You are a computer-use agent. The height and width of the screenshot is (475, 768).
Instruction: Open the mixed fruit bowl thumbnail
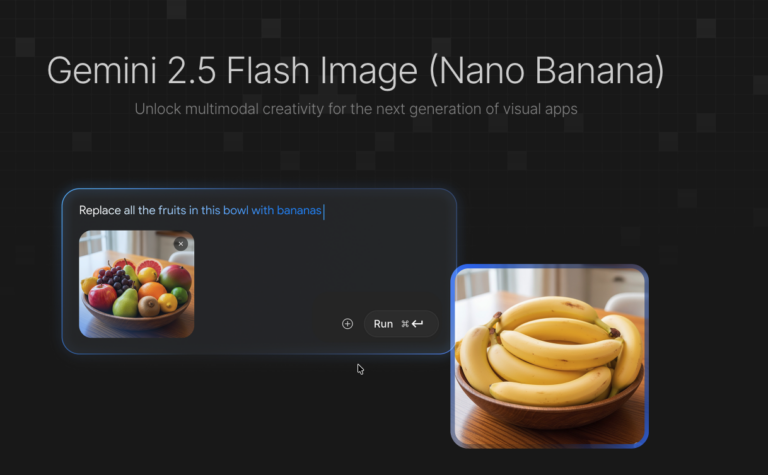coord(137,284)
